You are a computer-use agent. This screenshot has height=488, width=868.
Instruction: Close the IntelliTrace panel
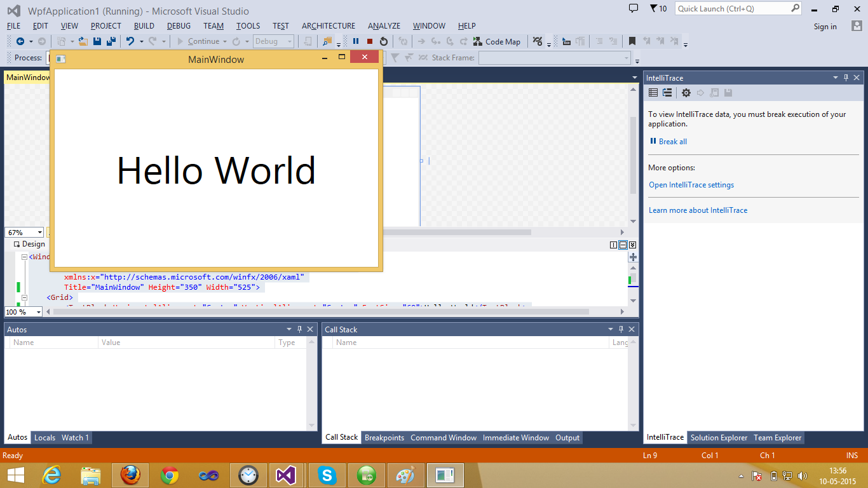[857, 78]
